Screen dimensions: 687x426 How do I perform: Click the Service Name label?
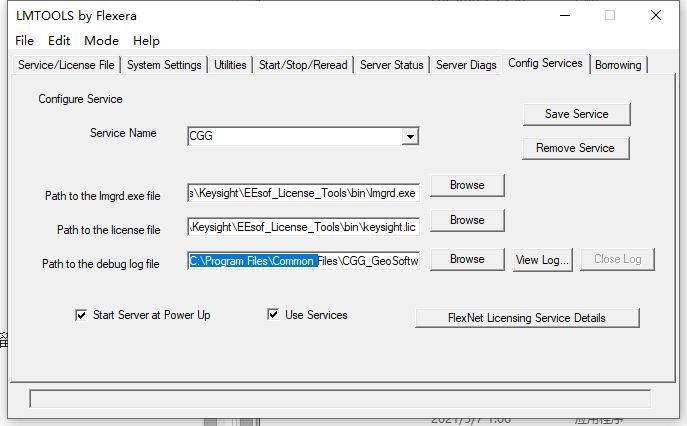(123, 133)
